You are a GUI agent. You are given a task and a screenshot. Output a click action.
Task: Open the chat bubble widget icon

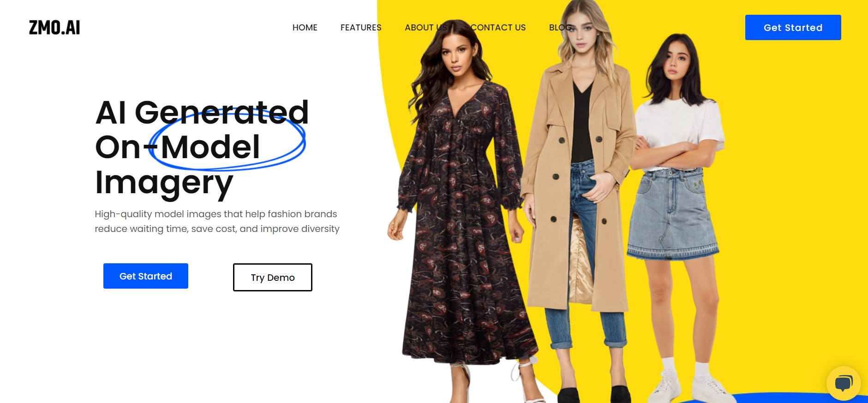tap(844, 383)
